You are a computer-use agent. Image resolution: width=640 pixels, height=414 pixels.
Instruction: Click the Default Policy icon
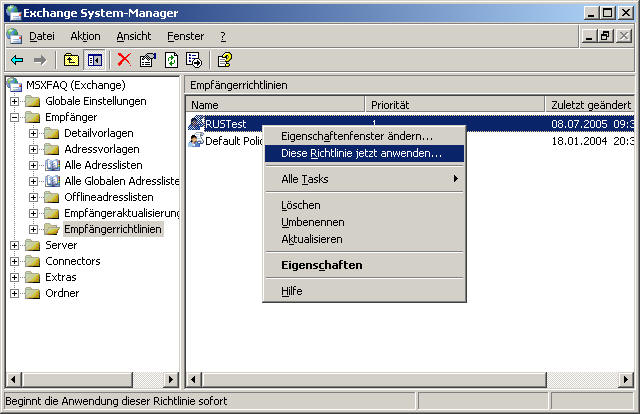click(196, 140)
